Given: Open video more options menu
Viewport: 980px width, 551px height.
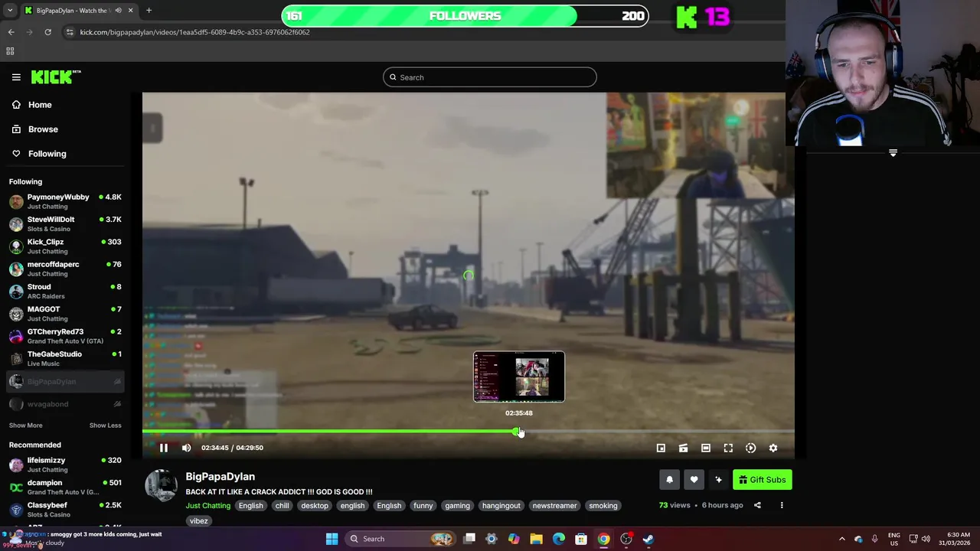Looking at the screenshot, I should pos(782,505).
